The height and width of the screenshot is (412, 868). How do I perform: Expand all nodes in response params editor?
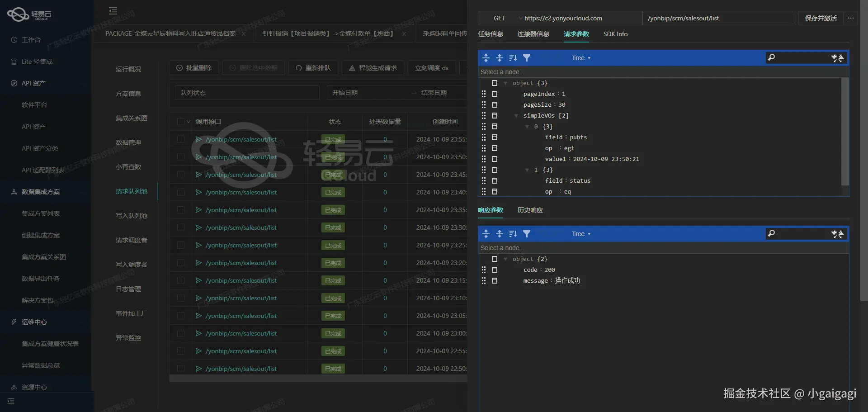(x=486, y=234)
